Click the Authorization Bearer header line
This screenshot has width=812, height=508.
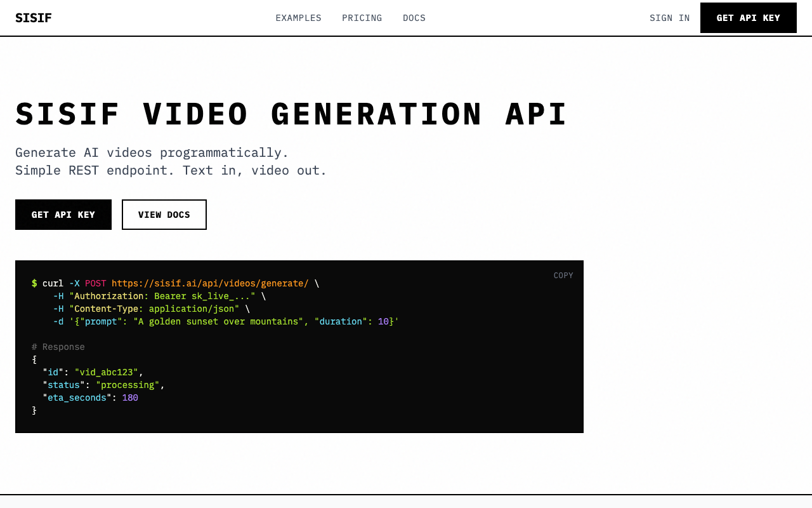[x=162, y=296]
